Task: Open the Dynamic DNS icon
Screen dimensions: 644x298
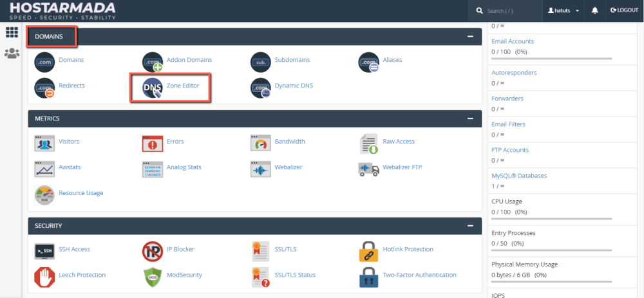Action: 260,88
